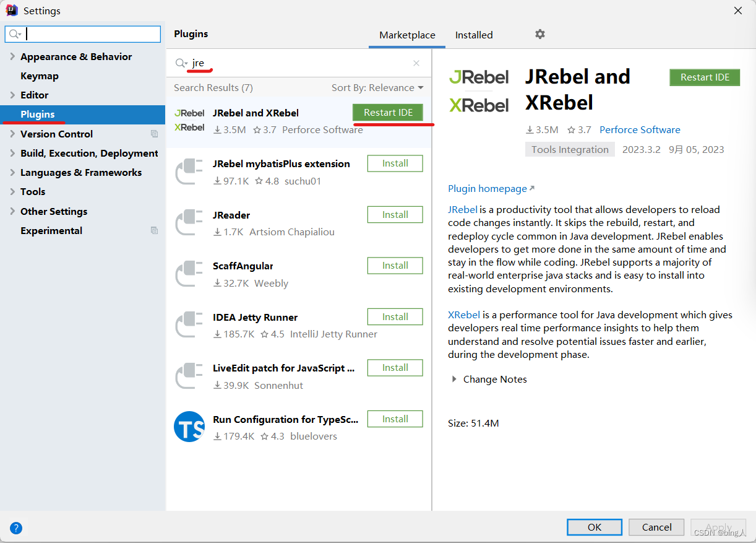Click the JRebel and XRebel list icon
Viewport: 756px width, 543px height.
tap(189, 120)
